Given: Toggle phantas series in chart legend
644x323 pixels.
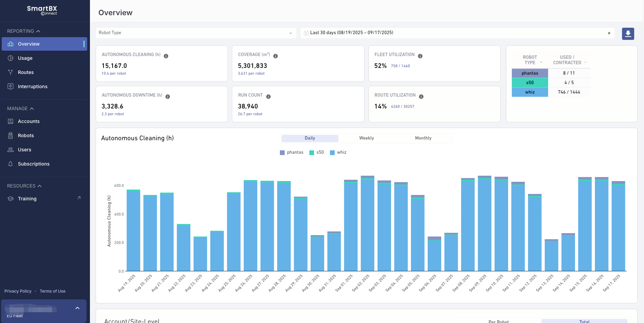Looking at the screenshot, I should pos(291,152).
